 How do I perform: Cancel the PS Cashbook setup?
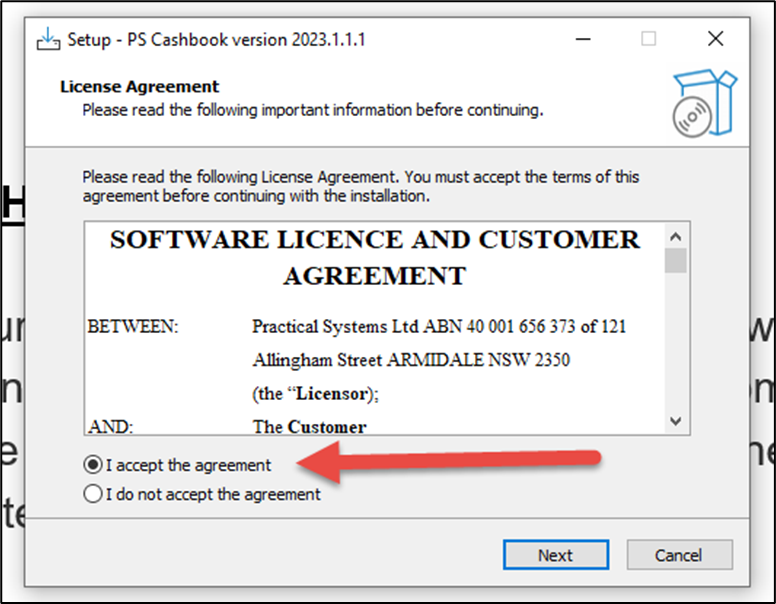tap(679, 555)
